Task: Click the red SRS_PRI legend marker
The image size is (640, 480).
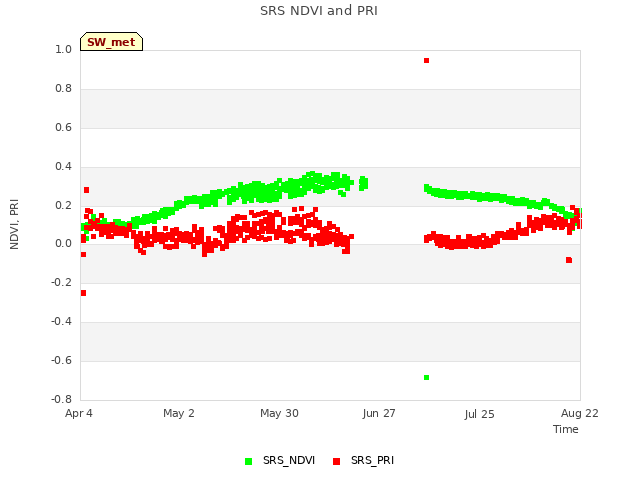Action: click(x=336, y=462)
